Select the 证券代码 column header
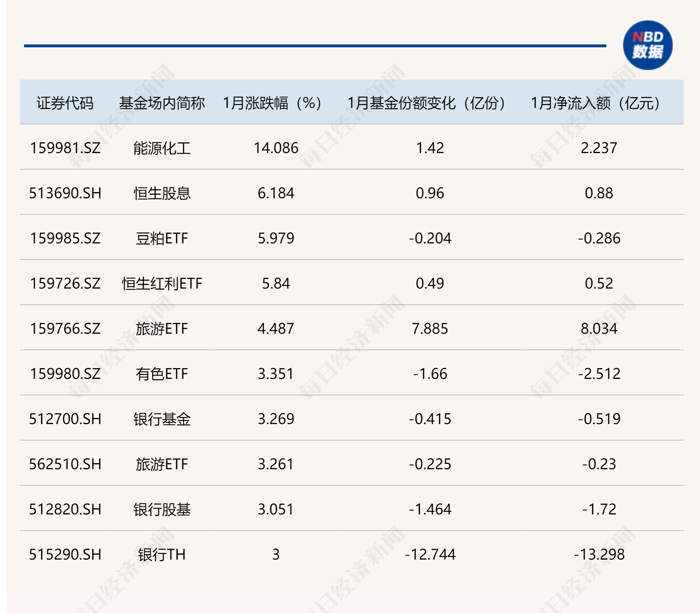 coord(65,103)
